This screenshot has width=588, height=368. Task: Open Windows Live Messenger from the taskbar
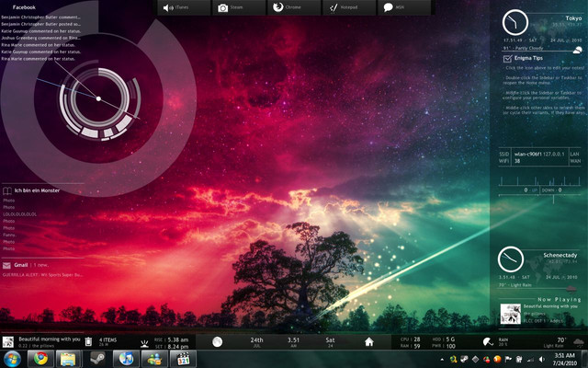[x=154, y=359]
